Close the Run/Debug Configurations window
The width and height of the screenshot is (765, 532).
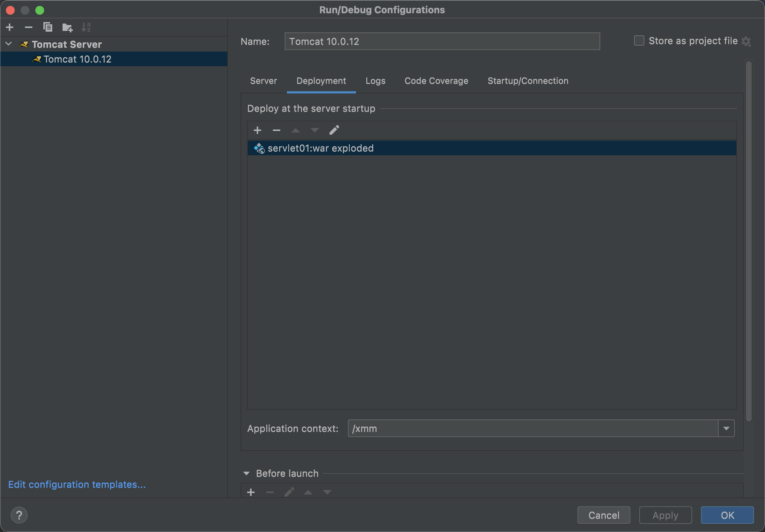pyautogui.click(x=10, y=10)
